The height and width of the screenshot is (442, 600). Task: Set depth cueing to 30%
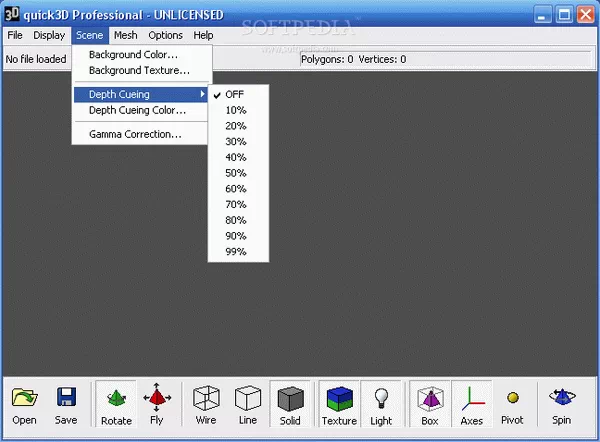238,142
